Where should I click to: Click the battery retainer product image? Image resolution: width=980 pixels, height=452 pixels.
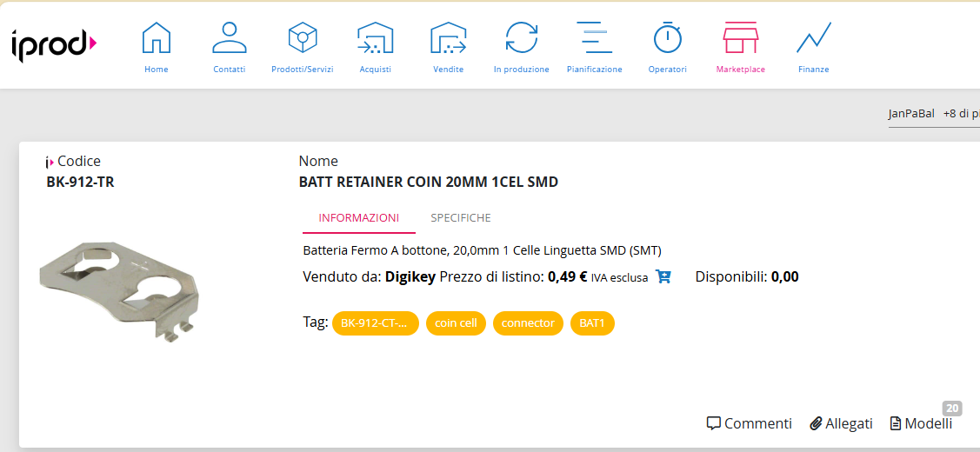pyautogui.click(x=119, y=290)
